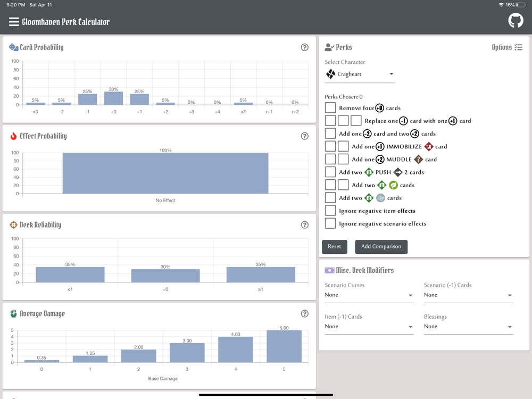Click the Add Comparison button

[381, 247]
